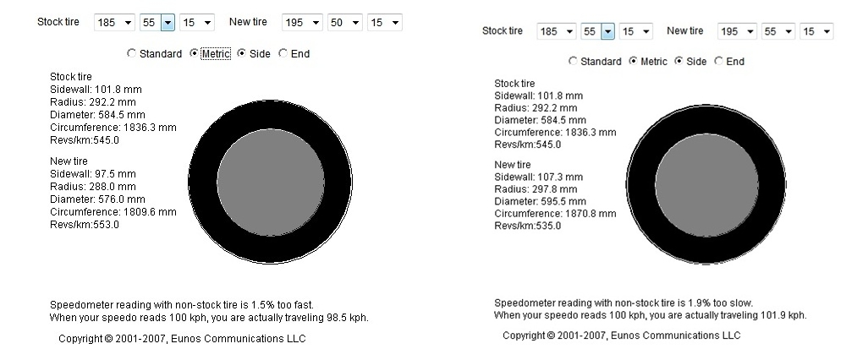Open stock tire width 185 dropdown in right calculator
Image resolution: width=868 pixels, height=360 pixels.
557,31
